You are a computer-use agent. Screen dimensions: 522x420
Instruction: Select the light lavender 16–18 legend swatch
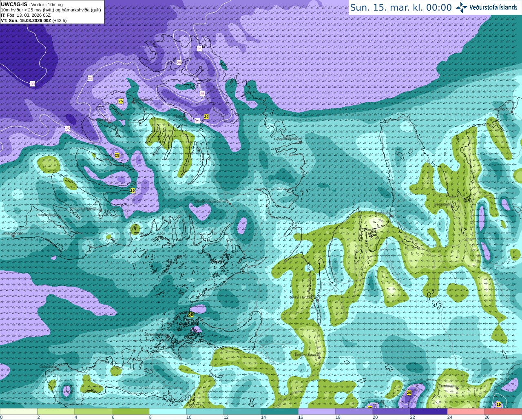point(317,412)
